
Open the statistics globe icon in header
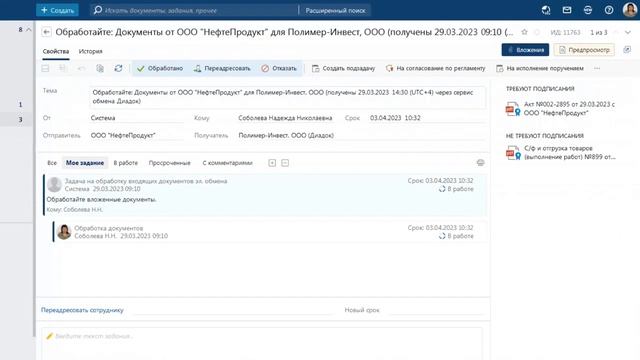pyautogui.click(x=546, y=10)
